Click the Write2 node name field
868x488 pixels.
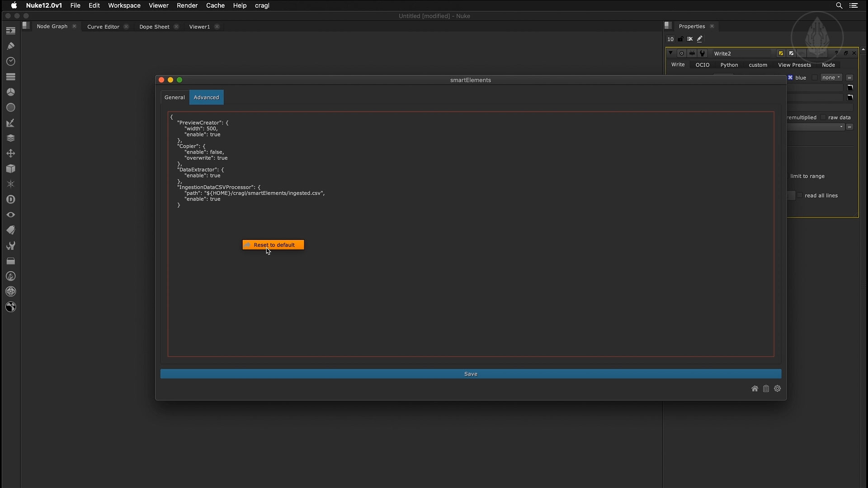[x=742, y=53]
